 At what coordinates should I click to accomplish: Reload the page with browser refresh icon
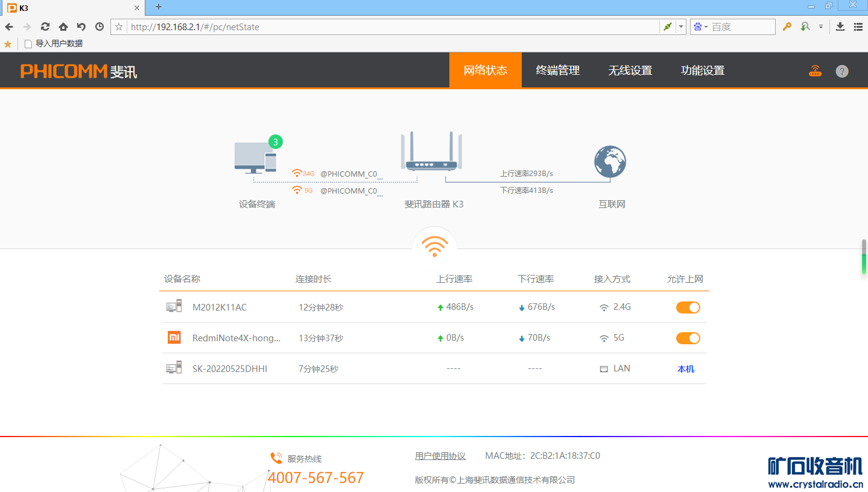pyautogui.click(x=45, y=27)
